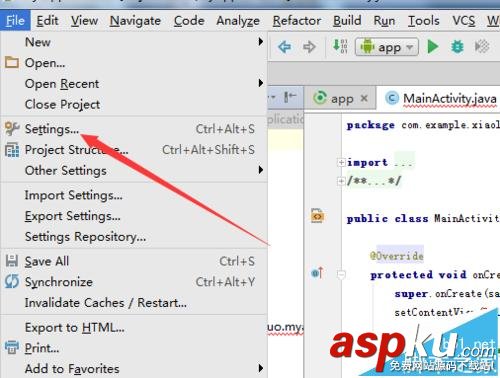Click the Forward navigation arrow
The width and height of the screenshot is (500, 378).
[309, 47]
